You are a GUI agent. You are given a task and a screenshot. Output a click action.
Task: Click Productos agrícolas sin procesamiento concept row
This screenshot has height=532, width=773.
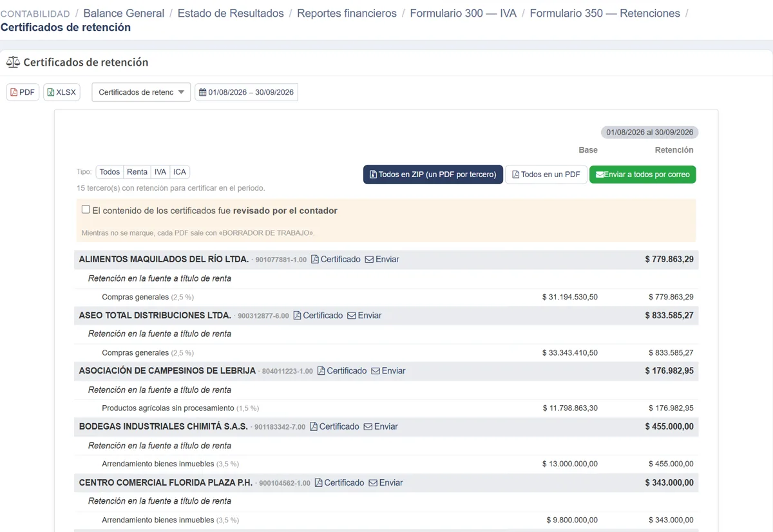click(386, 408)
